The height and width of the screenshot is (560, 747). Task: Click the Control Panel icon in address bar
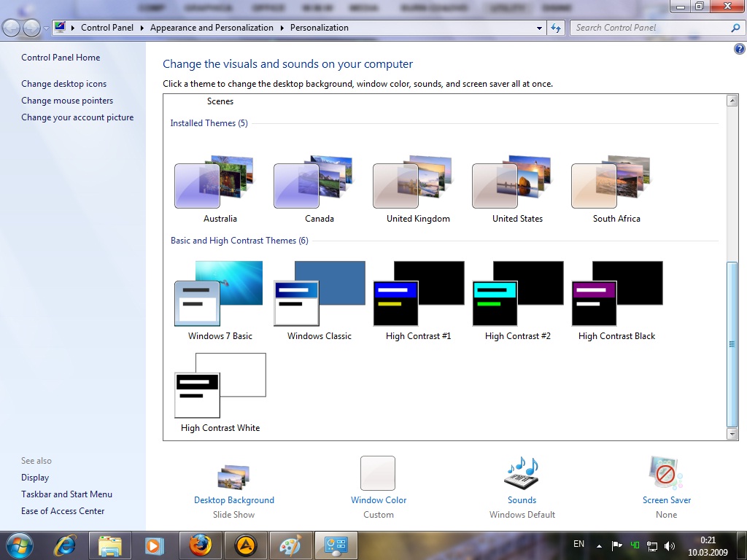tap(60, 27)
